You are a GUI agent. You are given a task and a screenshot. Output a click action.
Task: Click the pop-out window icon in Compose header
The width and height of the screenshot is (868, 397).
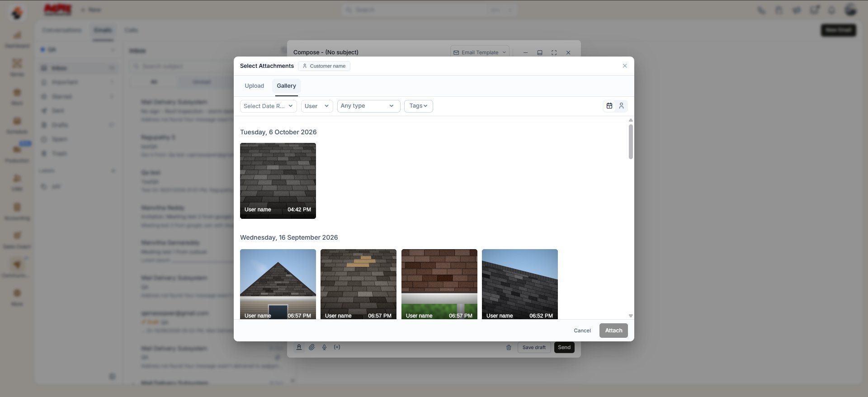point(539,52)
